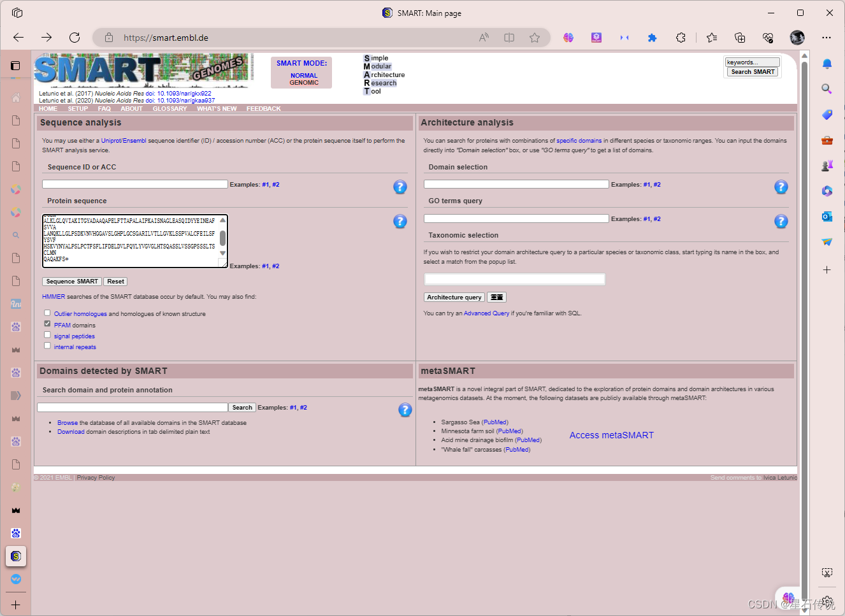Open Outlook in Edge sidebar
This screenshot has height=616, width=845.
pos(827,217)
